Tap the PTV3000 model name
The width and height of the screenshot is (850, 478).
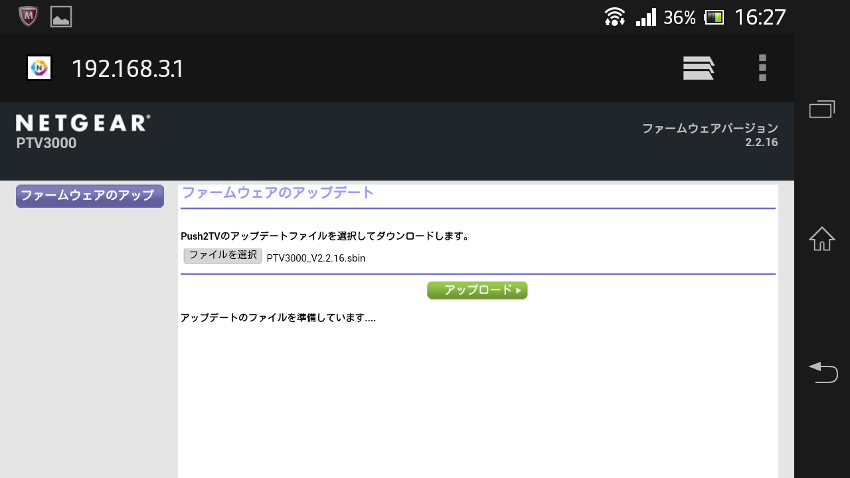46,143
